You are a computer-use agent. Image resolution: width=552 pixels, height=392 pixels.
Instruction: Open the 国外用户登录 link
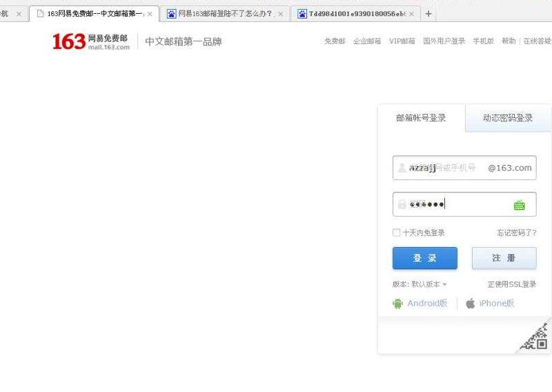pos(444,41)
